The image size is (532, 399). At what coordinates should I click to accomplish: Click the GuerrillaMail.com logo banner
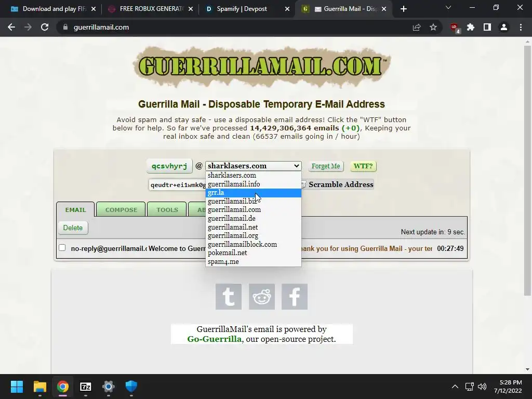click(x=262, y=66)
